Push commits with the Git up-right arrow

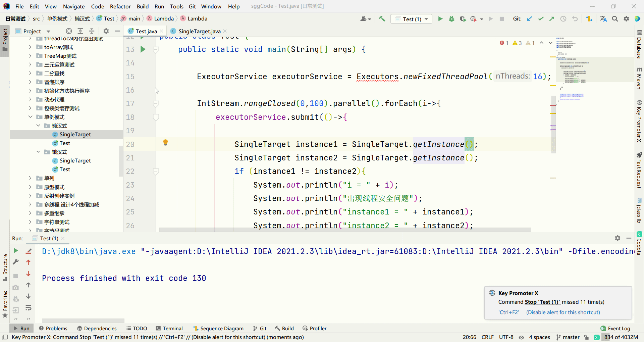[x=552, y=19]
